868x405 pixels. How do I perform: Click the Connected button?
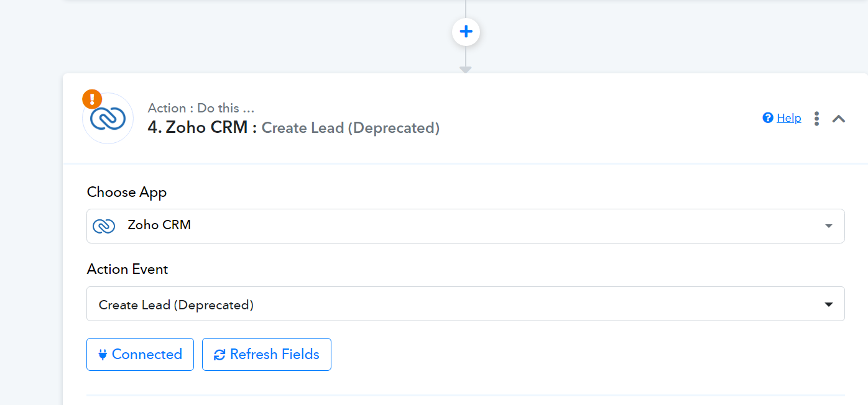click(x=140, y=354)
